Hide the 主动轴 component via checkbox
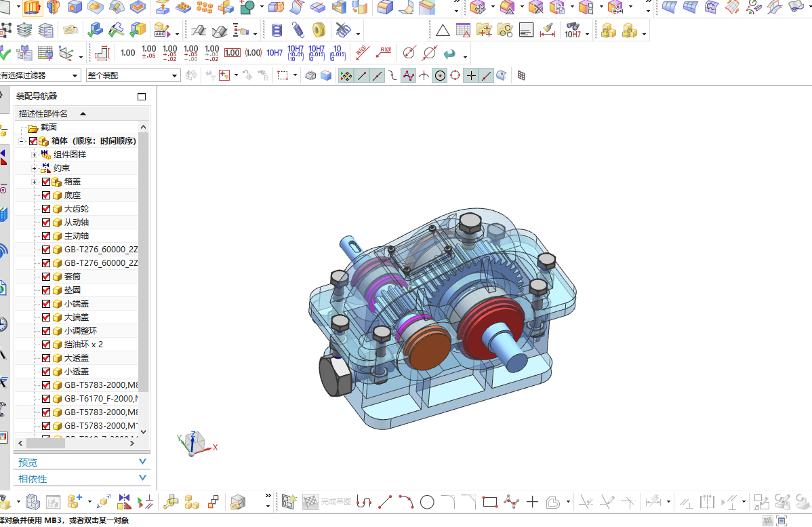The width and height of the screenshot is (812, 527). tap(46, 236)
